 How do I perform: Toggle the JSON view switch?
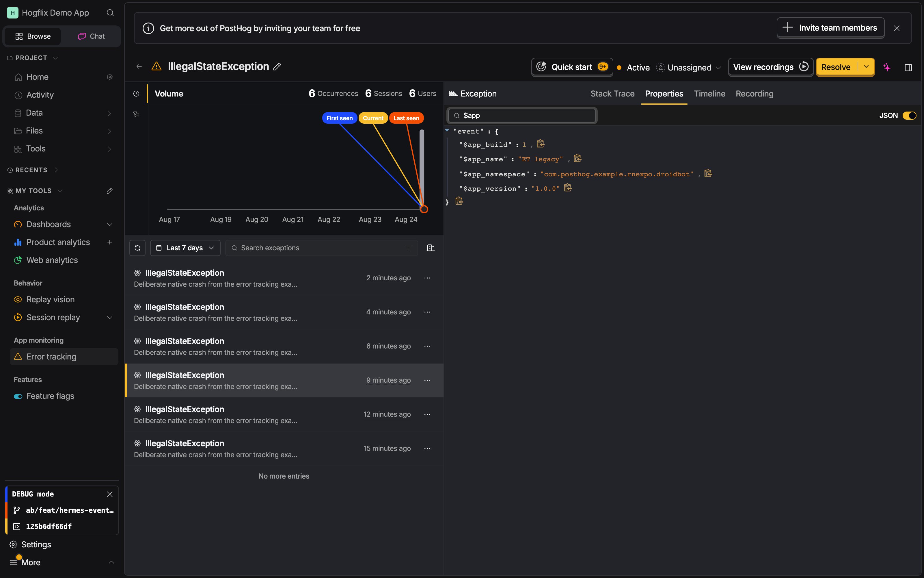click(909, 115)
